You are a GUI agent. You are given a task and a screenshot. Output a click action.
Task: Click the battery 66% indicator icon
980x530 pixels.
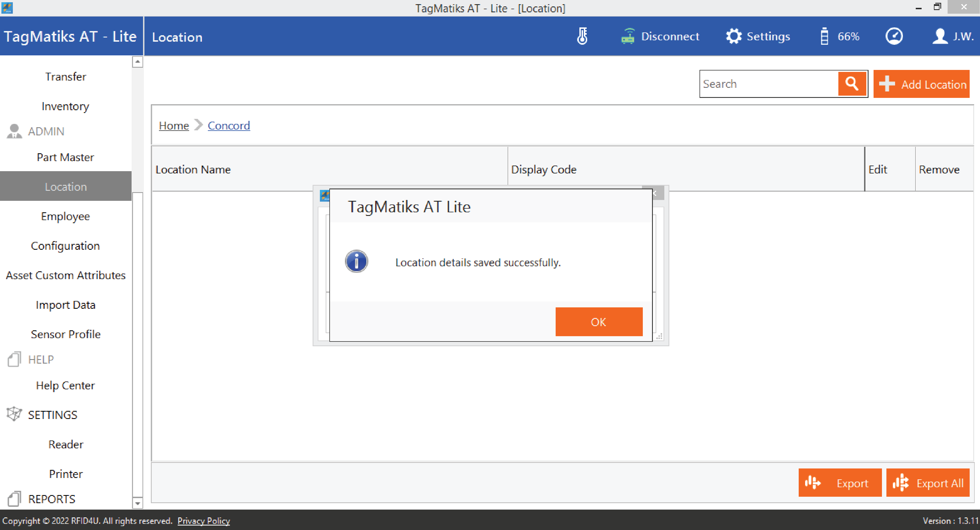click(824, 36)
